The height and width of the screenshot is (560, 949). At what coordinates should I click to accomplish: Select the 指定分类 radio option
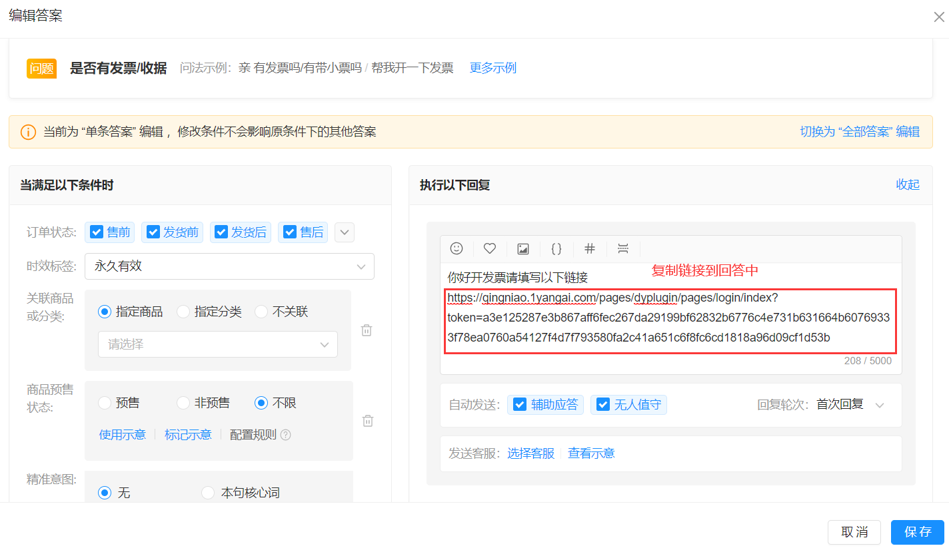(183, 312)
